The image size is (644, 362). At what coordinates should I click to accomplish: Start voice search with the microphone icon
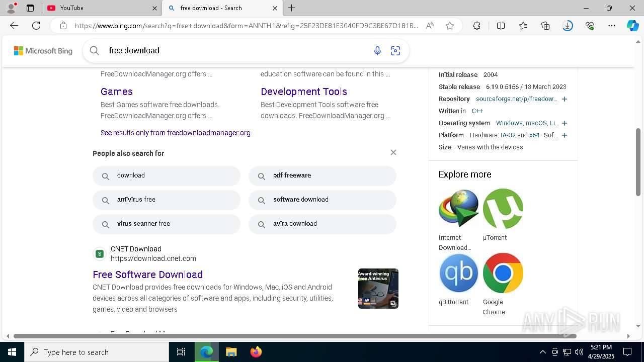tap(377, 50)
